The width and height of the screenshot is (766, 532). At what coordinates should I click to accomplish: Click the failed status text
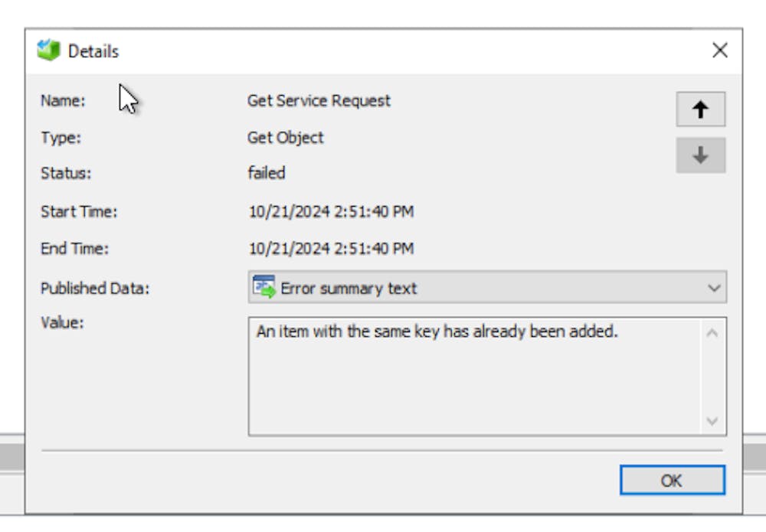click(267, 173)
